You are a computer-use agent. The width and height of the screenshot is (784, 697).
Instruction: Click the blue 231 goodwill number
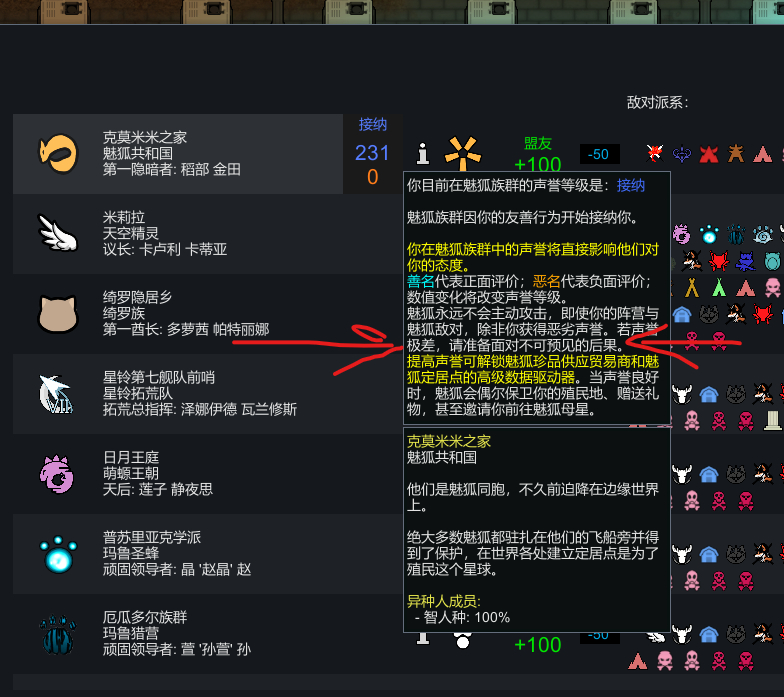click(372, 153)
